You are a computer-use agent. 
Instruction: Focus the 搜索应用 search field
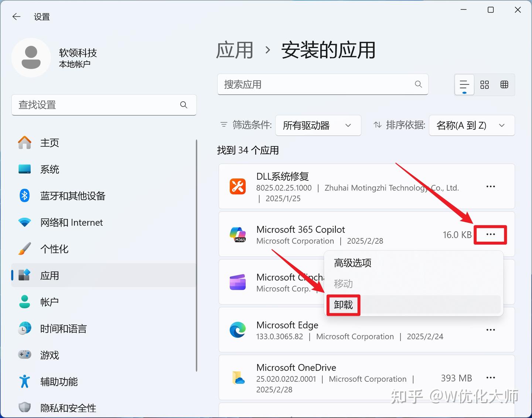[323, 84]
